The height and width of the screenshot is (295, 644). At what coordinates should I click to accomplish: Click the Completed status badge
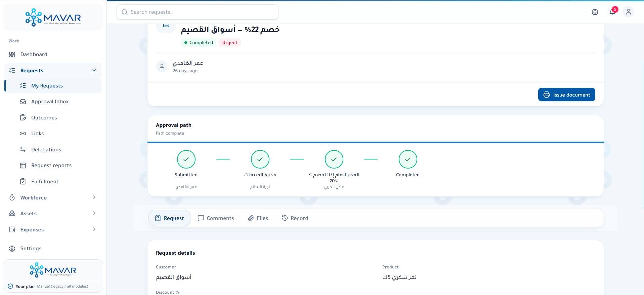tap(199, 43)
